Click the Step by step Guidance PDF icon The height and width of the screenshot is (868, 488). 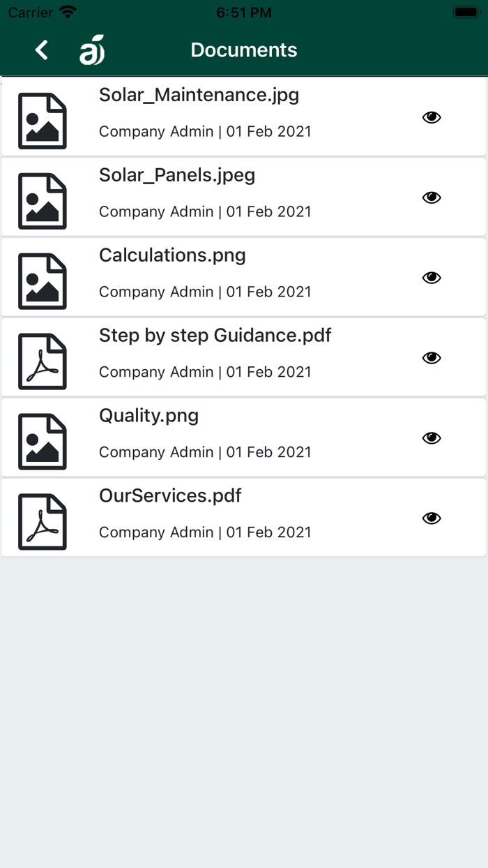42,361
